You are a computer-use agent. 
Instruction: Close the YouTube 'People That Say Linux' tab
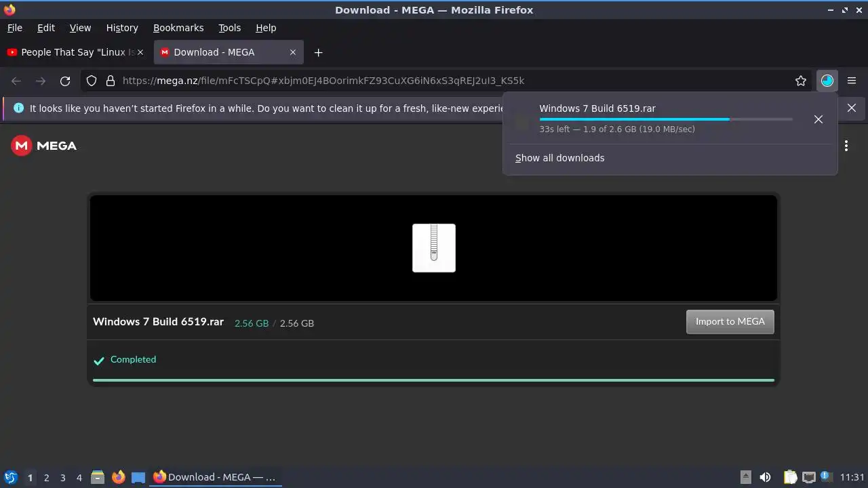click(x=140, y=52)
